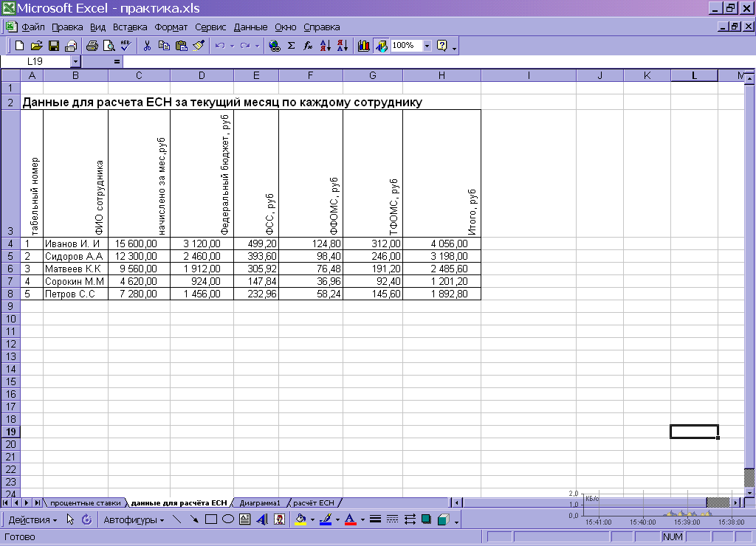Run the spelling check tool
The width and height of the screenshot is (756, 546).
pos(126,46)
